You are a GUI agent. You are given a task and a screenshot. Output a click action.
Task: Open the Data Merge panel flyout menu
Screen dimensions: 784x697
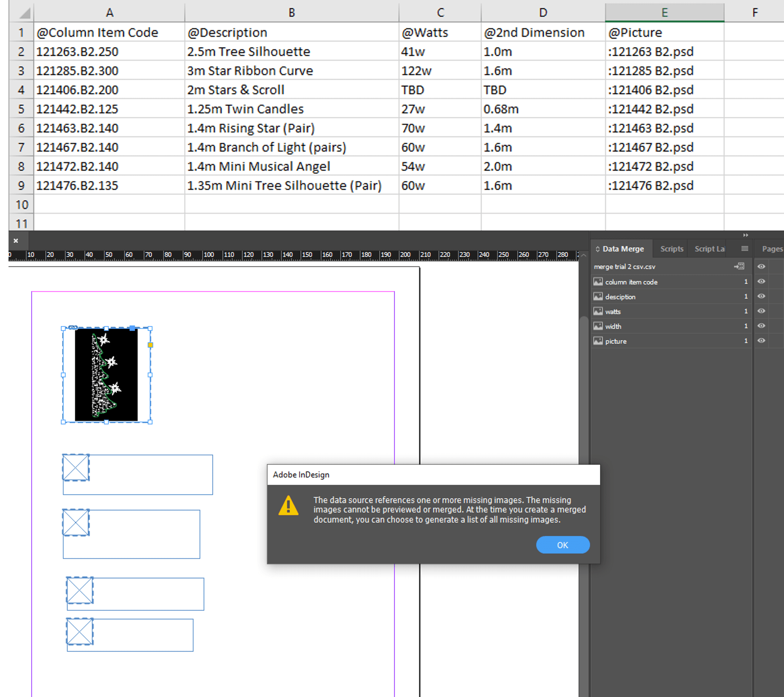[x=744, y=249]
